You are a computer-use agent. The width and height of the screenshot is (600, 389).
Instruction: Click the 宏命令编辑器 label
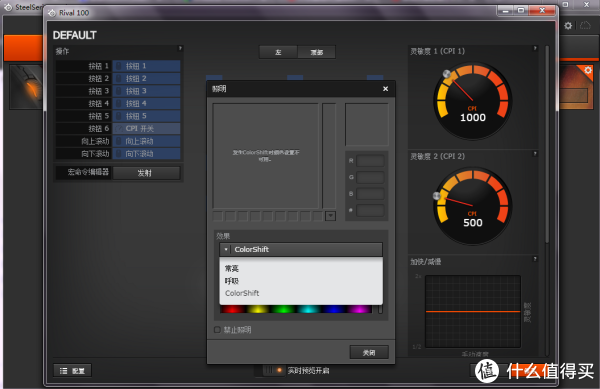click(x=88, y=172)
